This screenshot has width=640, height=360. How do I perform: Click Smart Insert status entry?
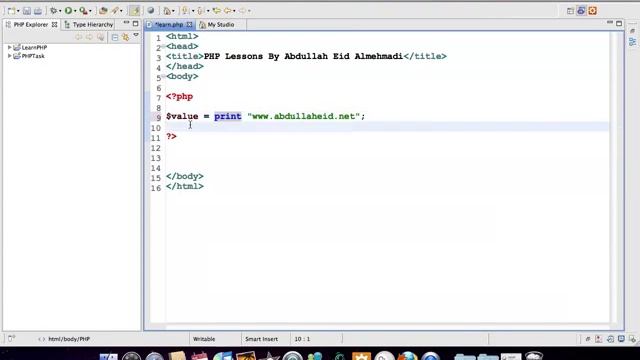click(x=261, y=339)
